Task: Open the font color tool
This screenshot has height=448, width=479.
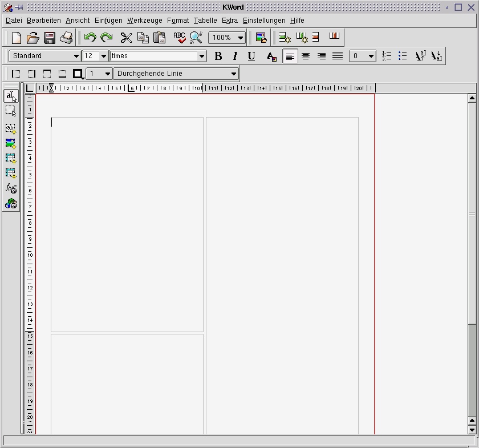Action: tap(271, 56)
